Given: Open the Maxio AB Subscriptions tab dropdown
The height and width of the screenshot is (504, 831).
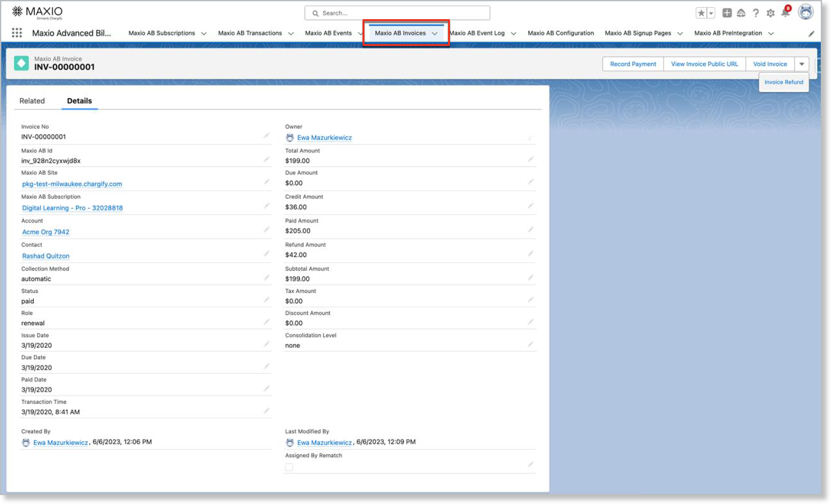Looking at the screenshot, I should click(x=203, y=33).
